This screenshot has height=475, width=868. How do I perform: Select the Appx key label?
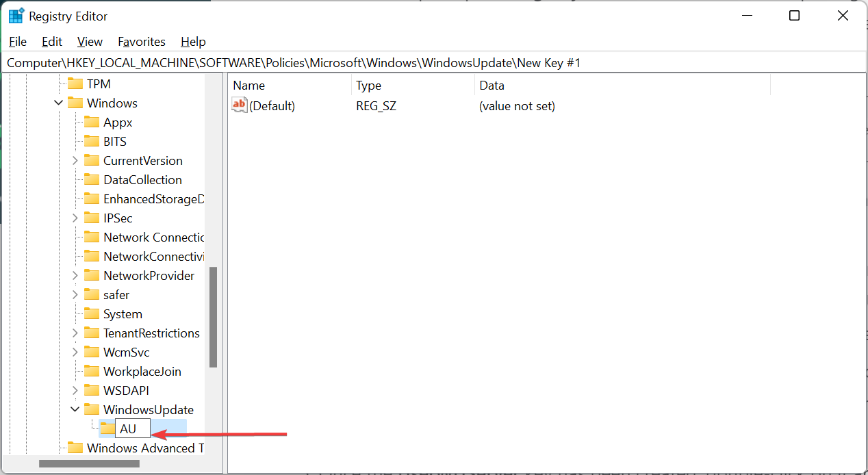point(118,123)
